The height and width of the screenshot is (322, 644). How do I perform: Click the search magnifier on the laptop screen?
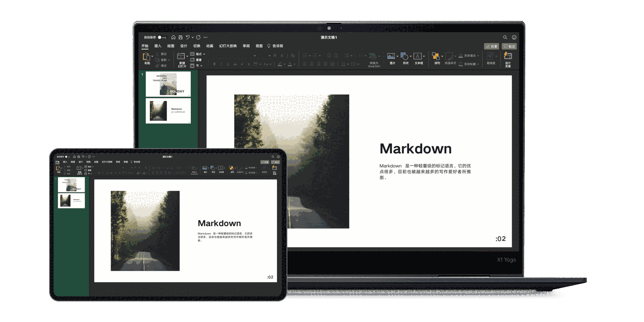tap(505, 37)
